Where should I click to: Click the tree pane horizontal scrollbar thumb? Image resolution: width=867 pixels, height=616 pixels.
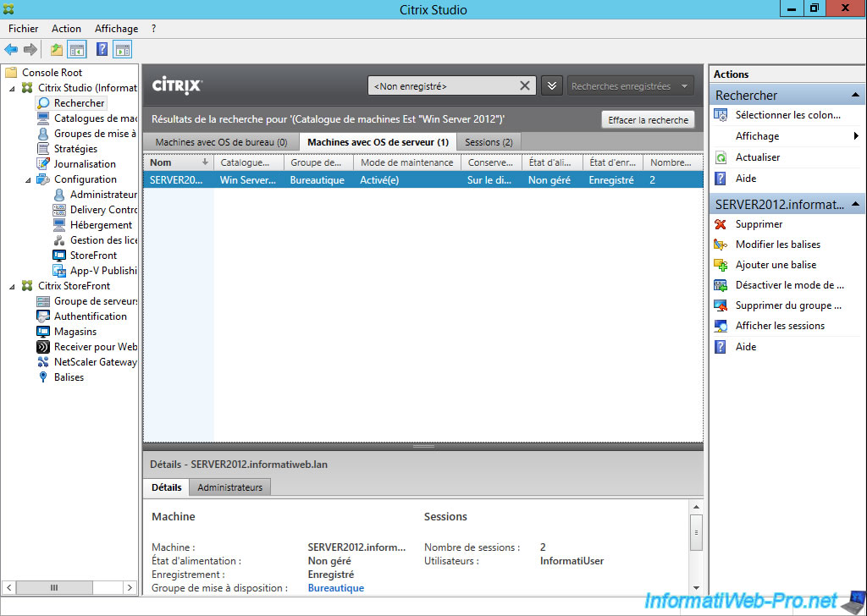click(x=53, y=587)
